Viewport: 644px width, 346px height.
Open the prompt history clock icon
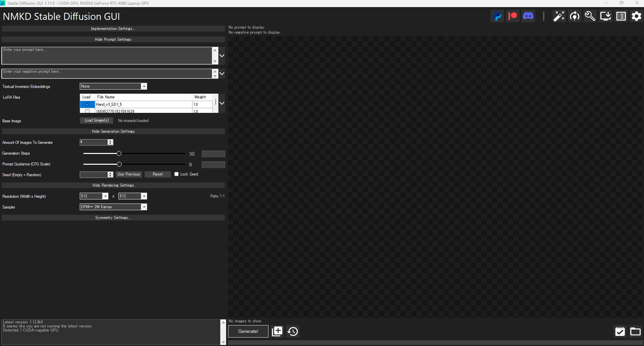pos(293,331)
